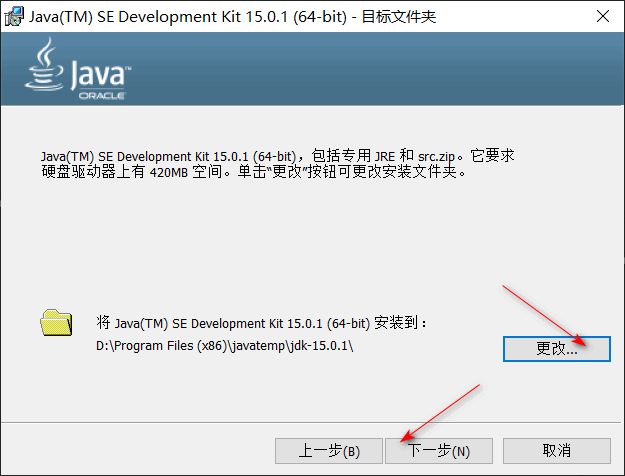Go back with 上一步(B) button
The width and height of the screenshot is (625, 476).
[x=329, y=451]
